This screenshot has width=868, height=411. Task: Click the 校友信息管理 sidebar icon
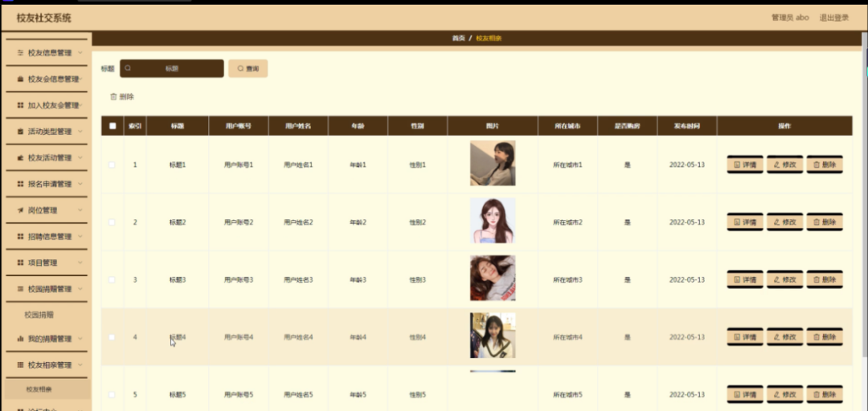click(20, 53)
